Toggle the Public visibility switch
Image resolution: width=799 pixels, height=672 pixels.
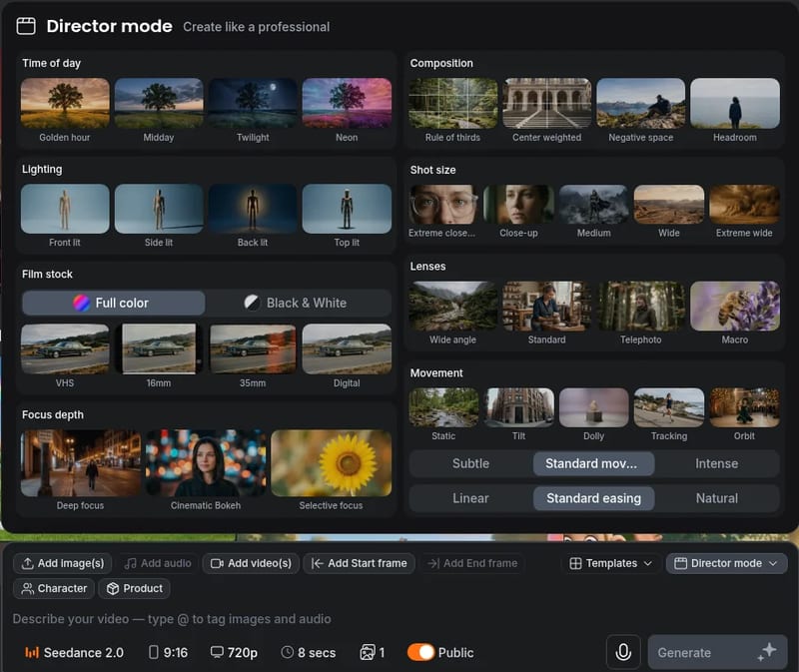[420, 653]
